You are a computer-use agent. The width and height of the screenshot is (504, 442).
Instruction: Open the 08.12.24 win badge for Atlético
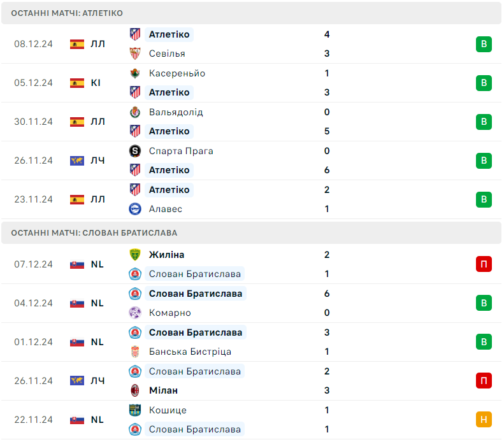tap(484, 44)
